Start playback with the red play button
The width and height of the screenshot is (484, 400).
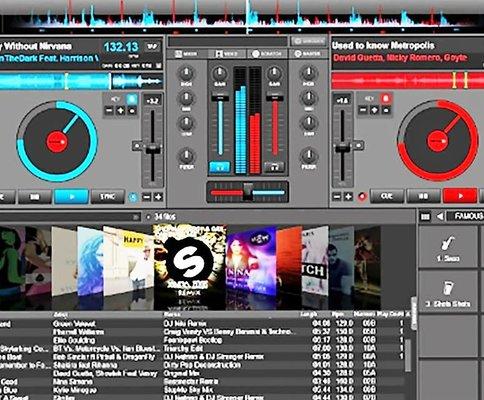[460, 196]
